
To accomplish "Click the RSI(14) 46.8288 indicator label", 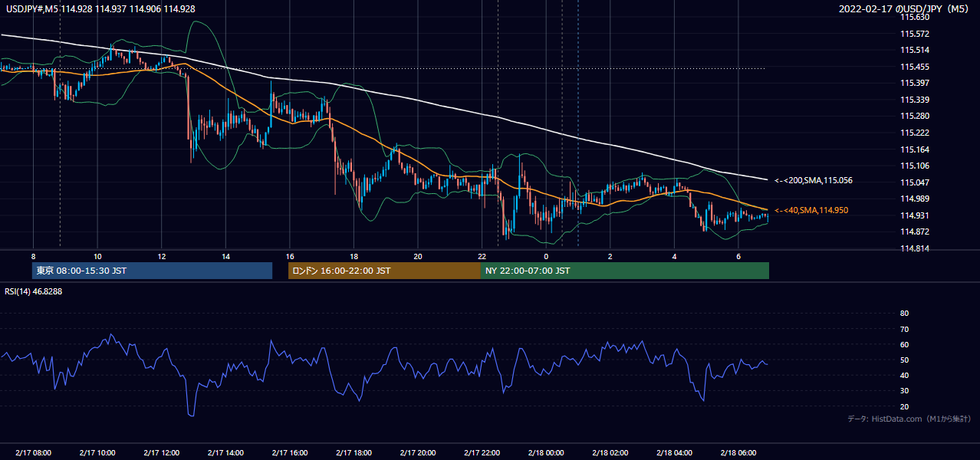I will (x=34, y=291).
